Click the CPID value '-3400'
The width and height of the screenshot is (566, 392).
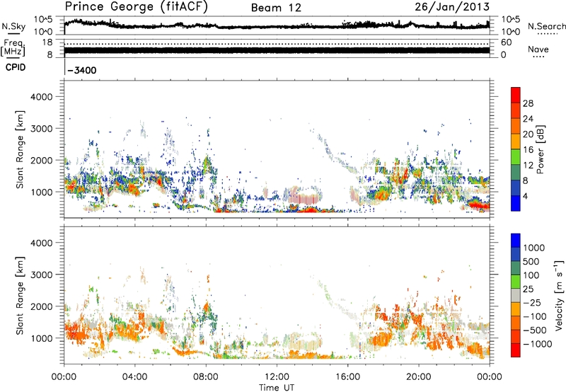point(82,70)
